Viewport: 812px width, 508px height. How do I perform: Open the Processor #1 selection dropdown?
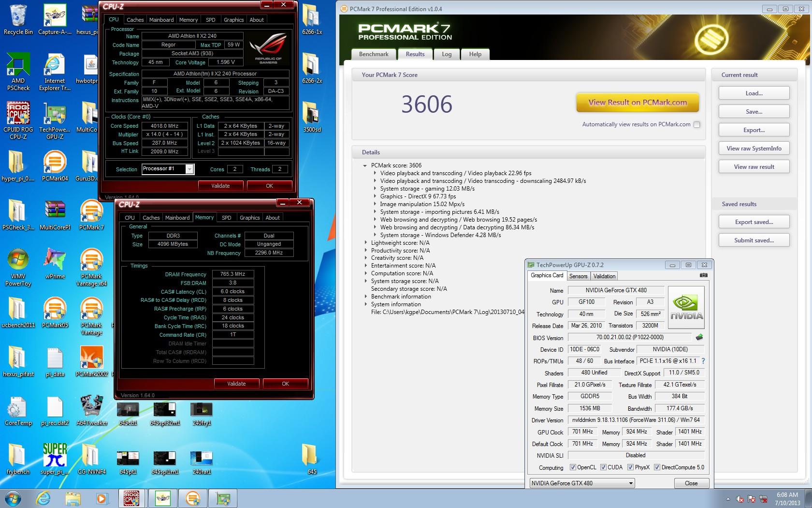189,169
